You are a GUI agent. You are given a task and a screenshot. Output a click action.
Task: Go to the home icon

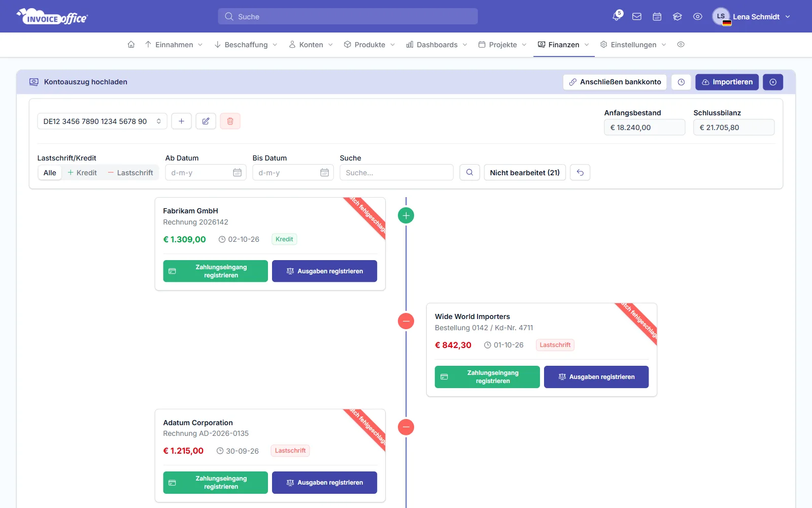tap(131, 44)
